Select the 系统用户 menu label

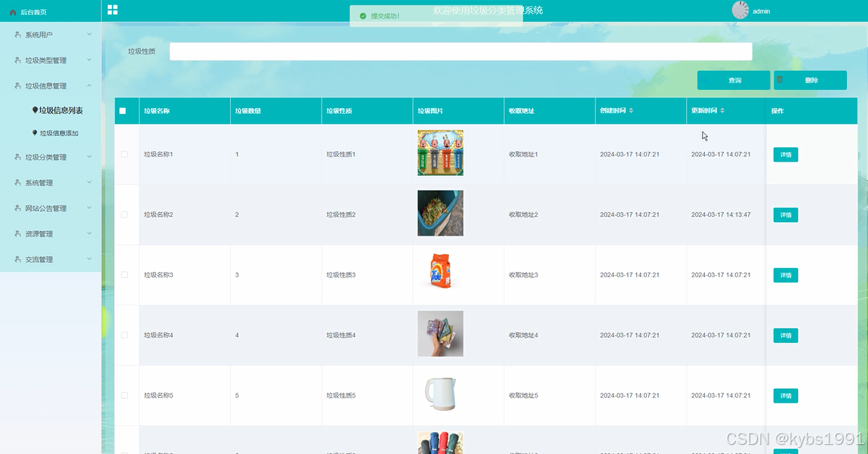click(x=38, y=34)
